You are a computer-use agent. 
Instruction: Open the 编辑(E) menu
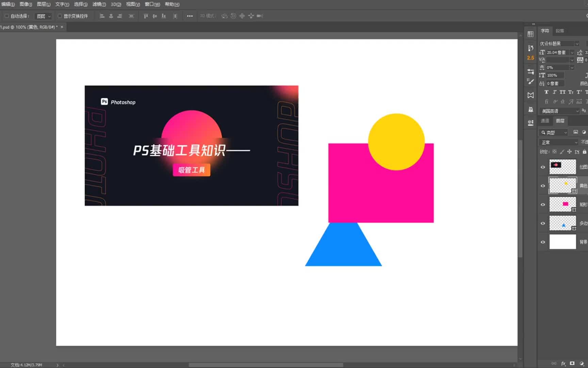tap(8, 4)
